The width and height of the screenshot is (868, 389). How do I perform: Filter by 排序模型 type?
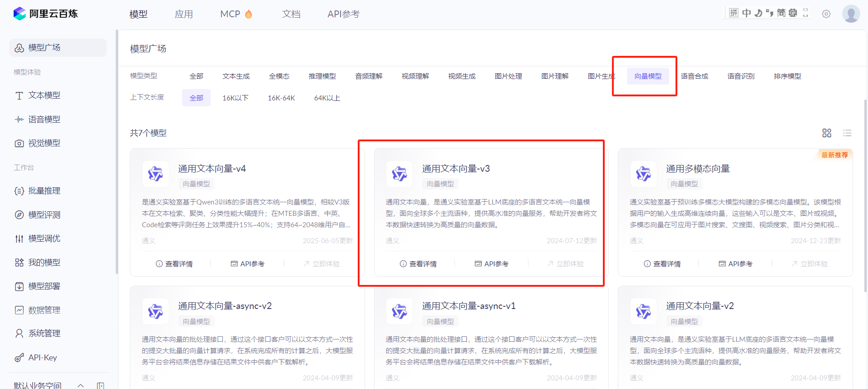point(788,76)
